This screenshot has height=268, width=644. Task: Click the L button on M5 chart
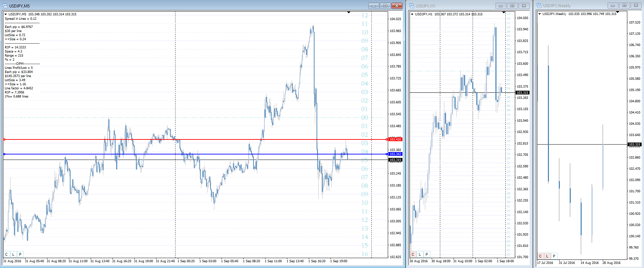13,254
